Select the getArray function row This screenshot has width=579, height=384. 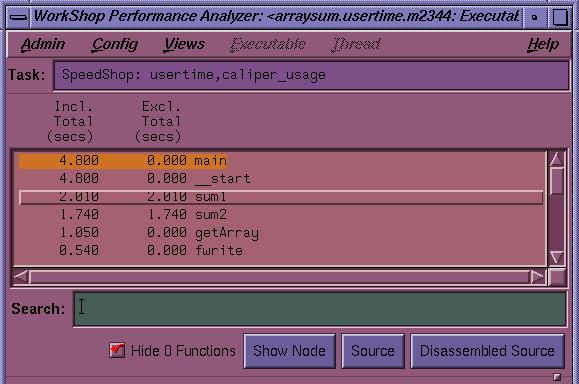click(x=281, y=233)
